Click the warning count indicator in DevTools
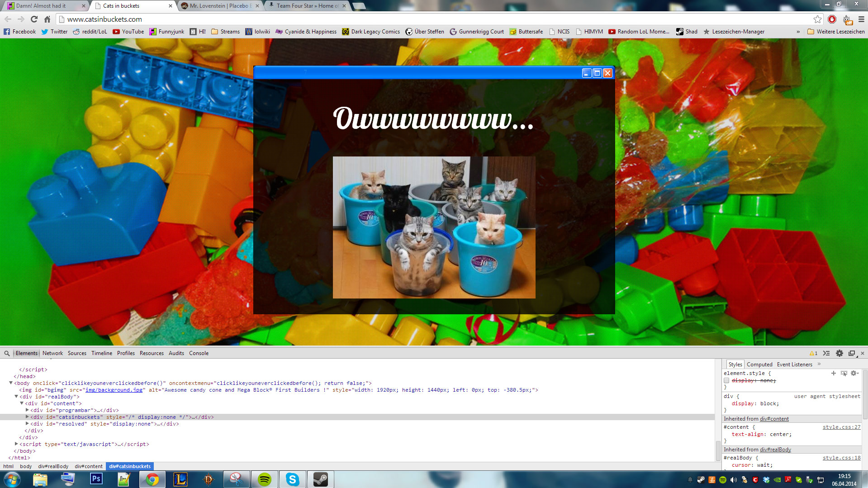This screenshot has width=868, height=488. [x=813, y=353]
